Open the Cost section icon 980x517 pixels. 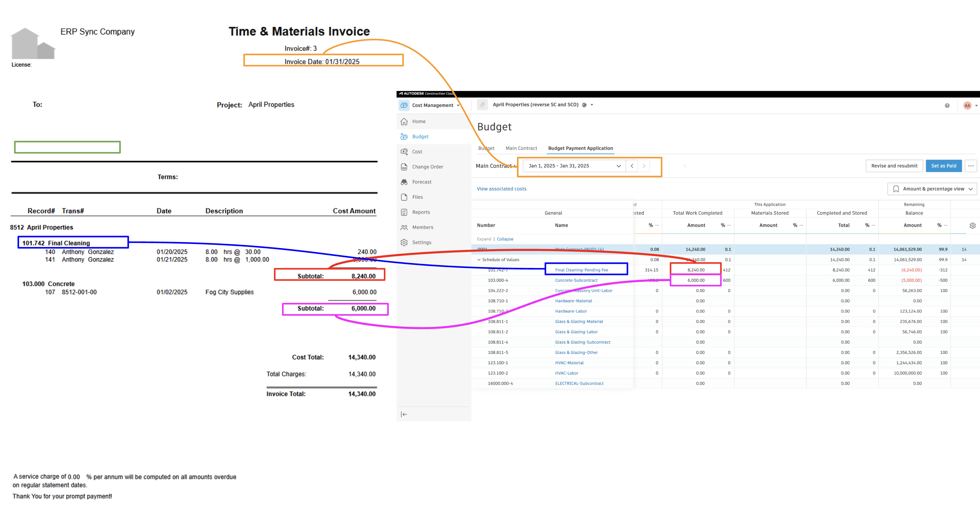[404, 152]
